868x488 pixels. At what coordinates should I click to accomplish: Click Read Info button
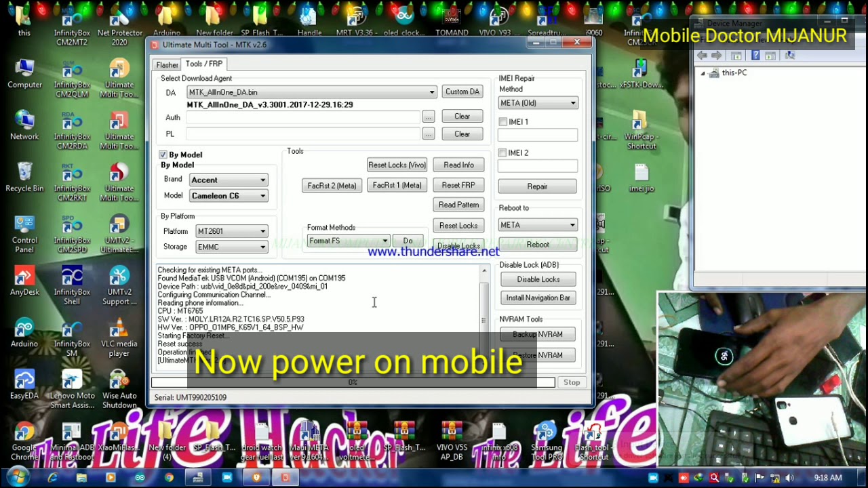pyautogui.click(x=458, y=165)
